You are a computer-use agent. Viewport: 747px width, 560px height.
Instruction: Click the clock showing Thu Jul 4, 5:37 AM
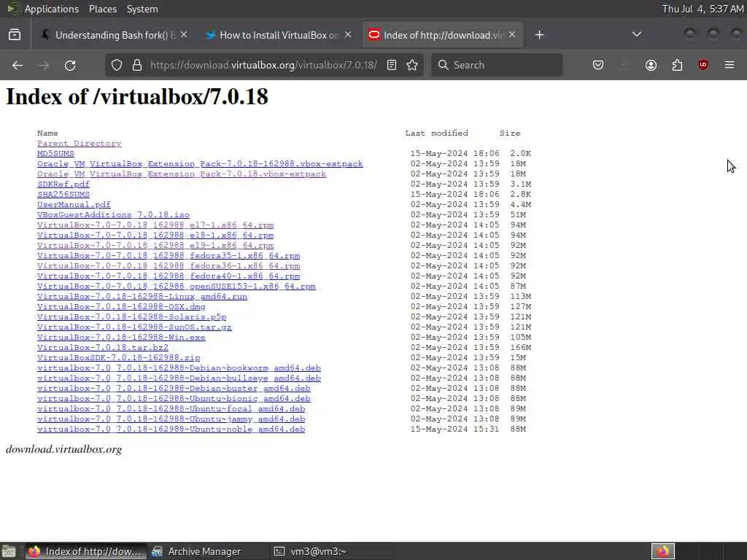pos(703,9)
